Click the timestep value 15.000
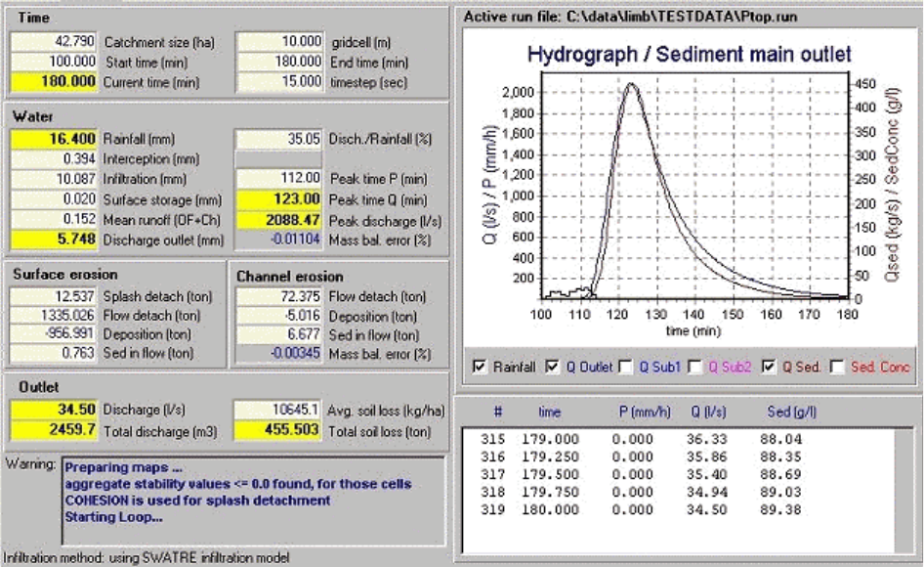Image resolution: width=924 pixels, height=567 pixels. [x=280, y=82]
